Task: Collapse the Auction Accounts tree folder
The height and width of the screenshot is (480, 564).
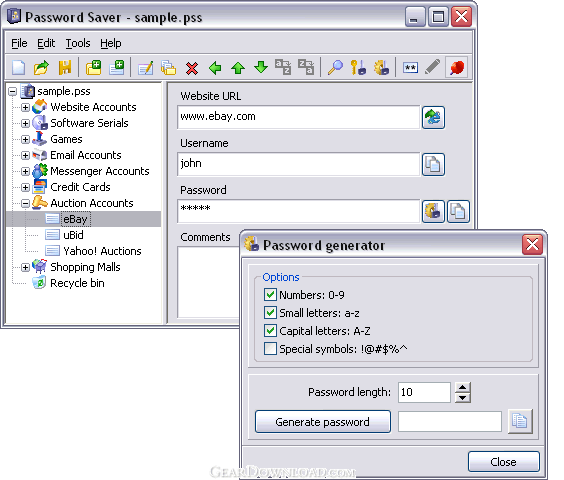Action: [25, 203]
